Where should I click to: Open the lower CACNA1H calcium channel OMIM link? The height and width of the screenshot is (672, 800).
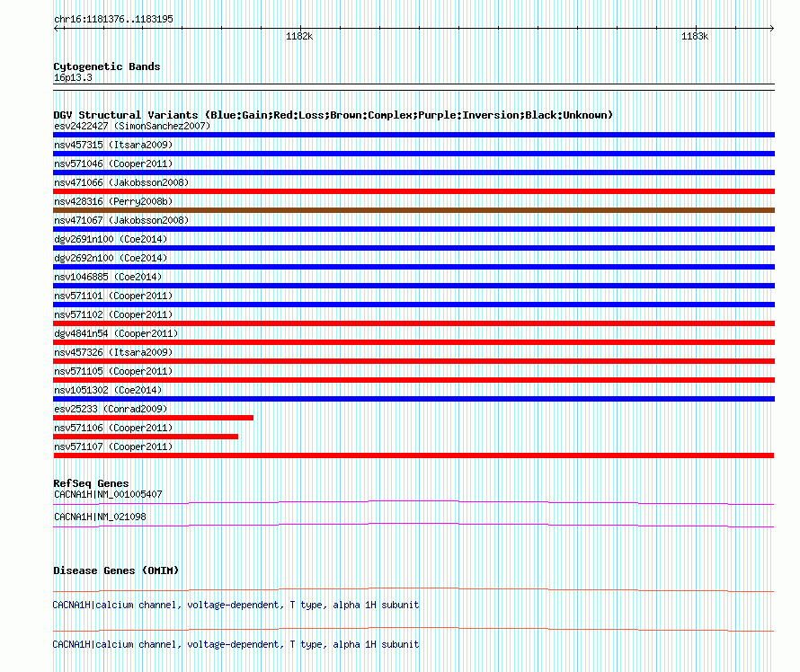click(236, 644)
